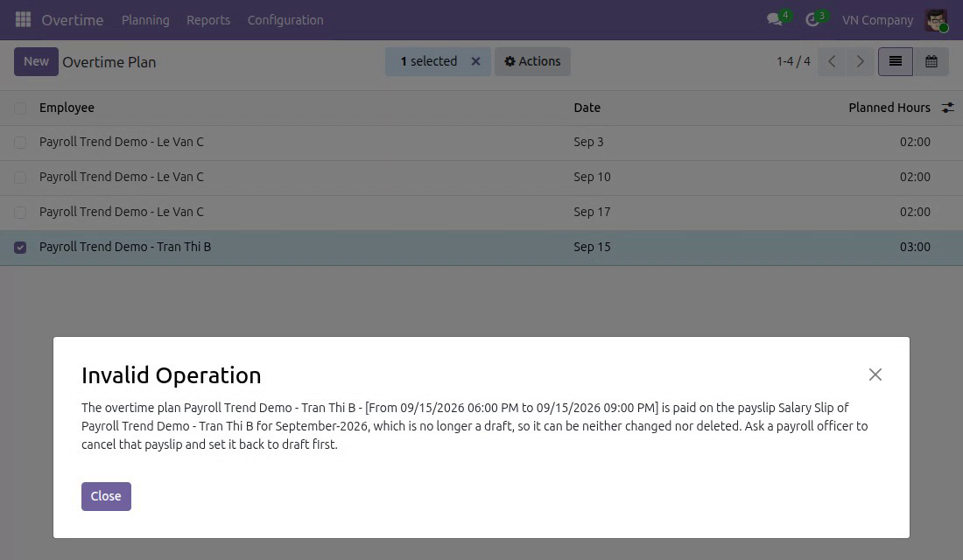This screenshot has width=963, height=560.
Task: Click the Close button in dialog
Action: click(x=106, y=496)
